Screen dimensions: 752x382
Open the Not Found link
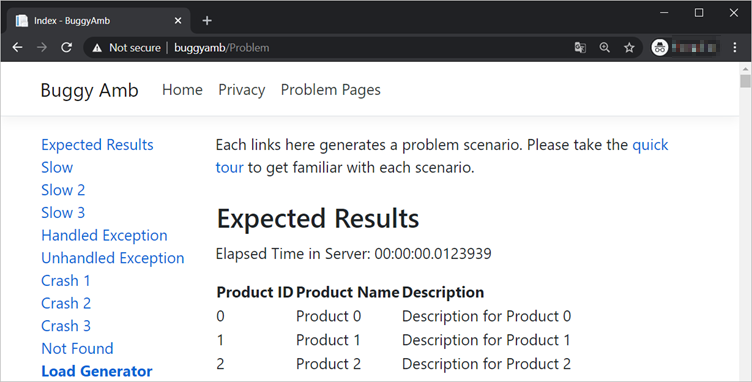(77, 348)
